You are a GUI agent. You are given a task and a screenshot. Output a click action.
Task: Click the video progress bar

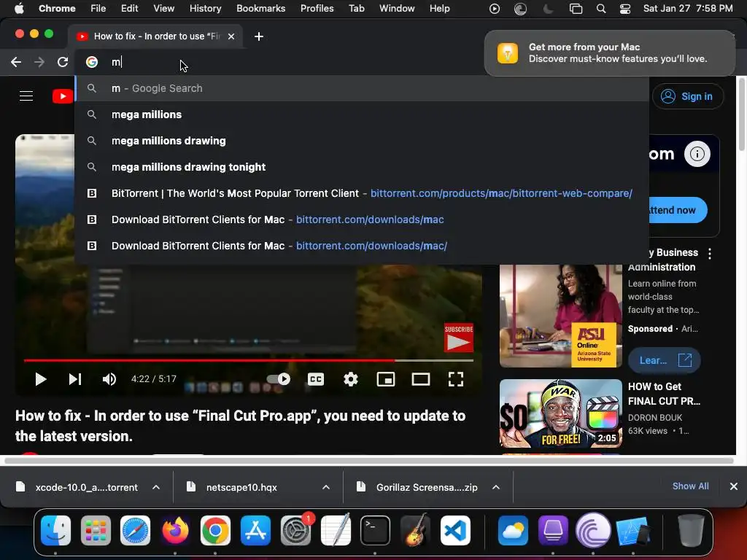[x=249, y=360]
